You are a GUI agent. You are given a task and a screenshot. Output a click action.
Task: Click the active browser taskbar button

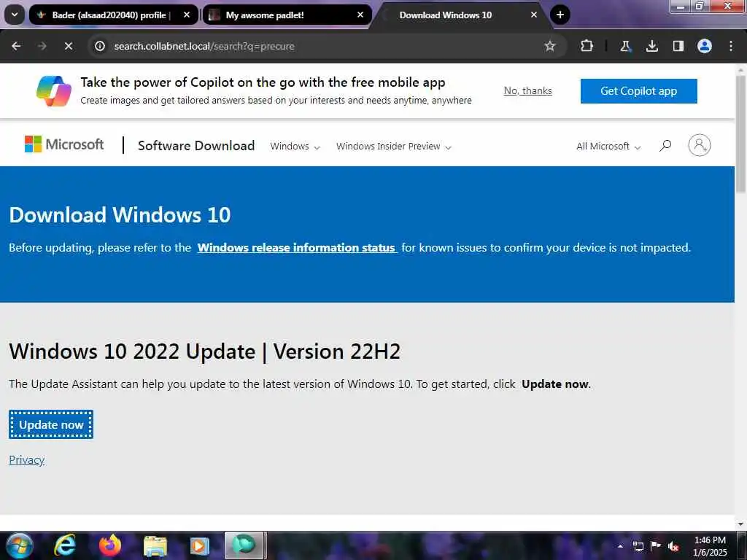[x=244, y=545]
